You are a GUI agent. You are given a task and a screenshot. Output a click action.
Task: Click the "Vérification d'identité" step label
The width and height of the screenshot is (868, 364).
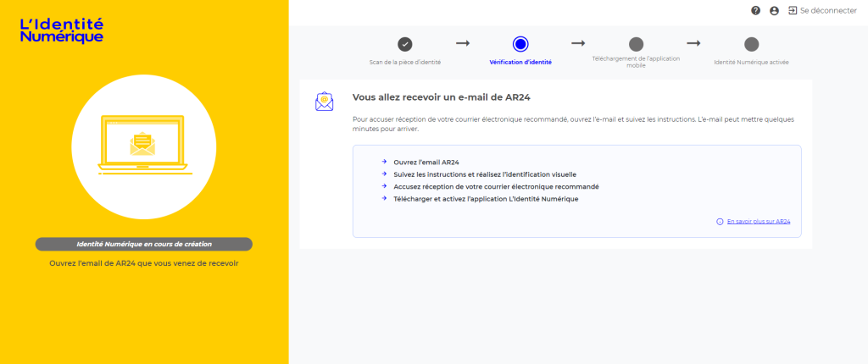520,63
